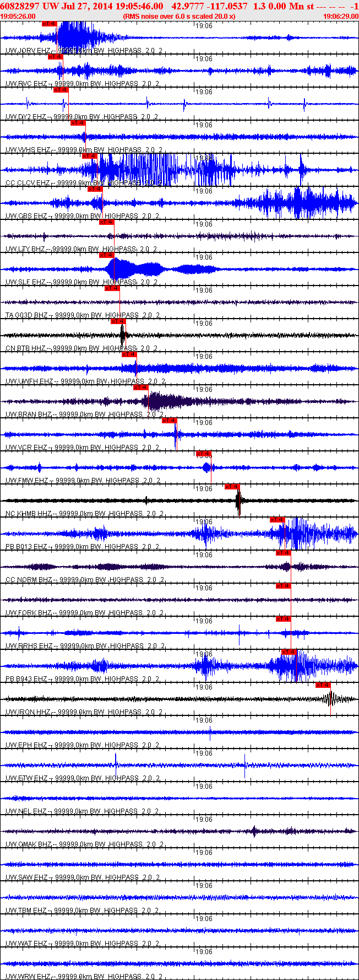Click the RMS noise scaling note

pyautogui.click(x=179, y=17)
